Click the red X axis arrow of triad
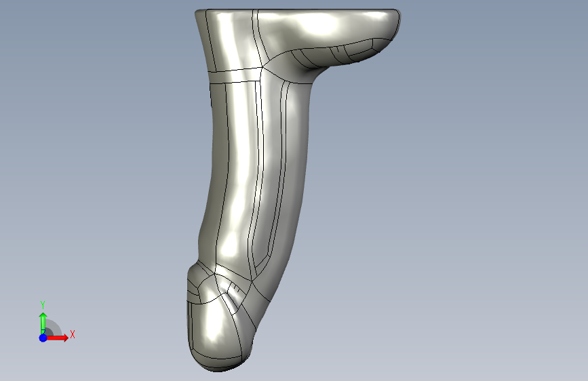 tap(57, 338)
